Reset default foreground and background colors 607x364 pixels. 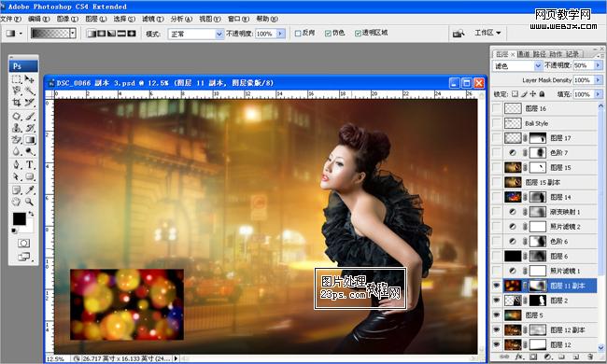tap(15, 231)
